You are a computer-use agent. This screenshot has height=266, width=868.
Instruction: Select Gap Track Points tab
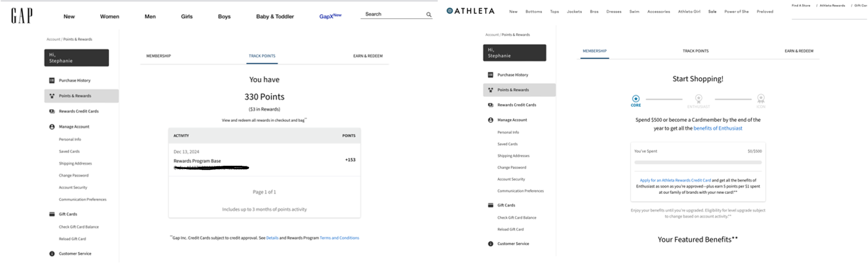262,56
